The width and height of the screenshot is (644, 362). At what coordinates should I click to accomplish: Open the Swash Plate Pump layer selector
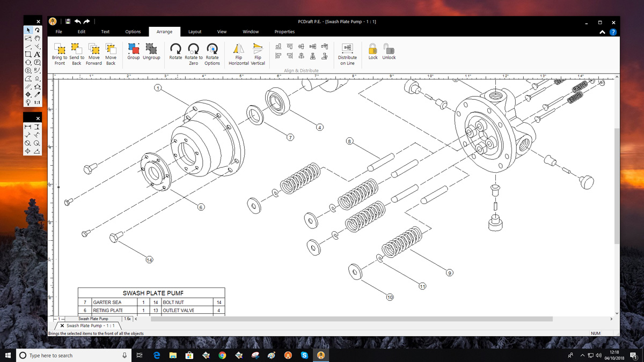[93, 319]
